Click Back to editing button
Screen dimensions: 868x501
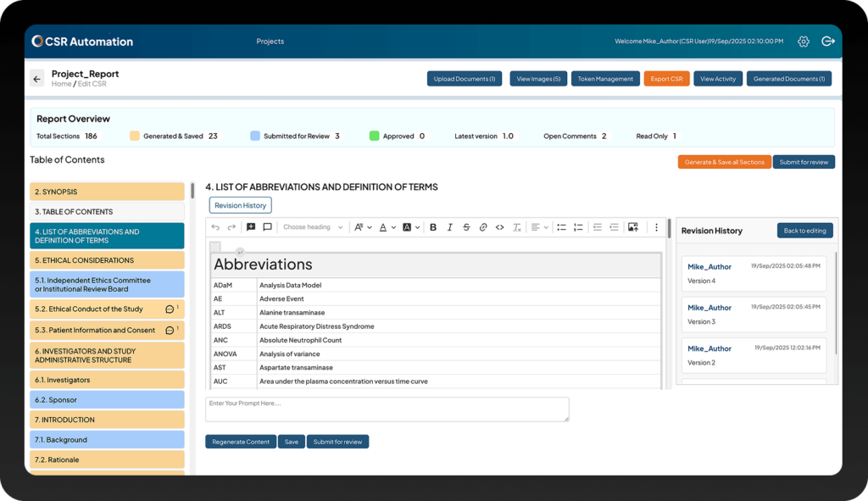point(804,231)
